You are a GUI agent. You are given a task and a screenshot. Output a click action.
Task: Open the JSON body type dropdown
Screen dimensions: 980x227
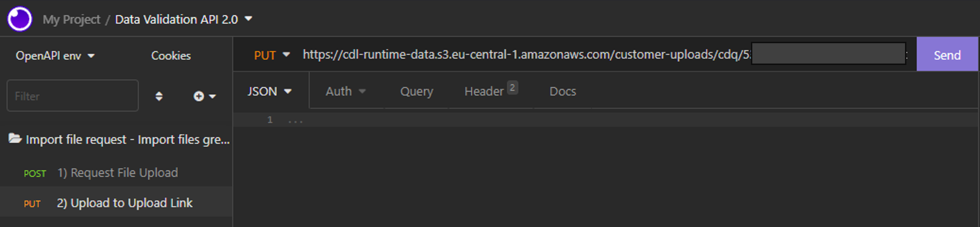(x=270, y=91)
